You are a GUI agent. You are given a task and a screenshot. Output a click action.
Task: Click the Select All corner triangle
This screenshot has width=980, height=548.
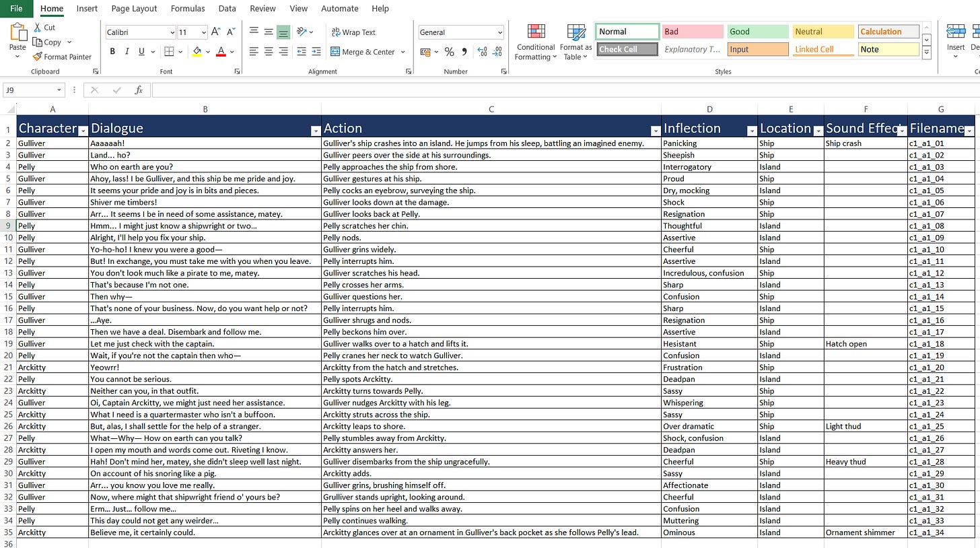pos(10,109)
